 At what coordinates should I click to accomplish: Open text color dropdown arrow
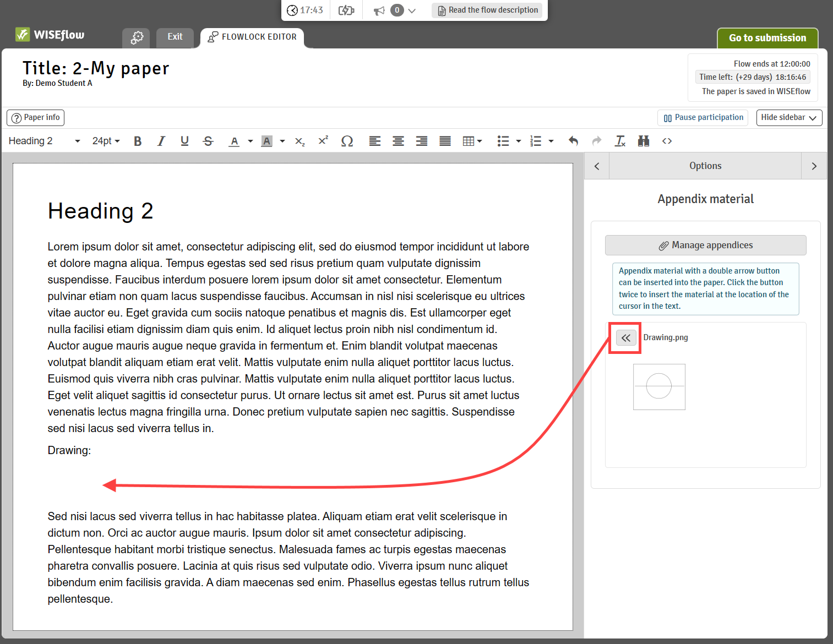click(x=251, y=141)
